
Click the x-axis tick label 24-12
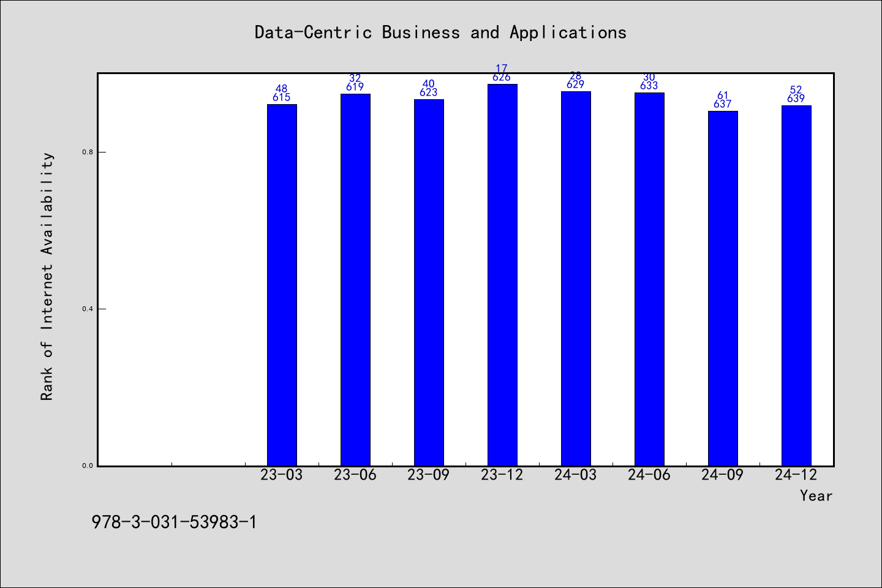pyautogui.click(x=796, y=475)
